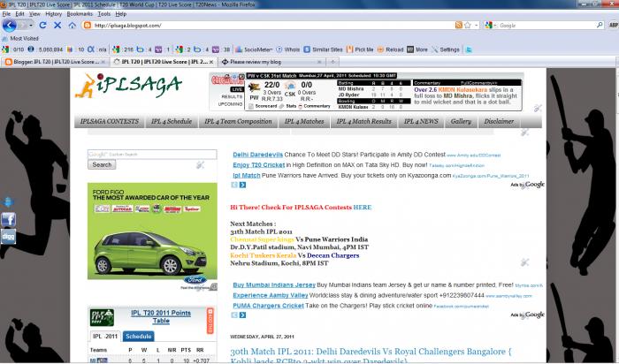Open IPL 4 Schedule nav item
This screenshot has height=364, width=619.
pos(172,121)
